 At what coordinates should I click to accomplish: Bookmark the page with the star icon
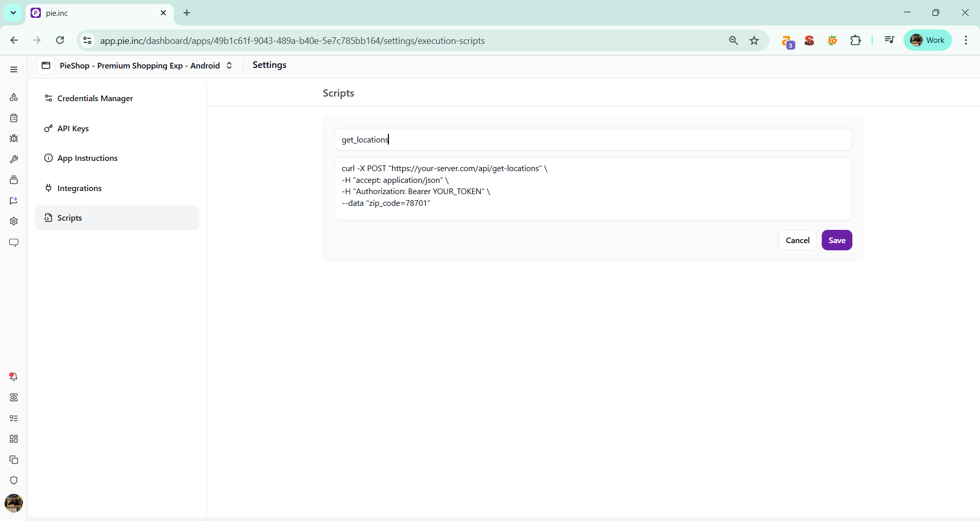754,40
